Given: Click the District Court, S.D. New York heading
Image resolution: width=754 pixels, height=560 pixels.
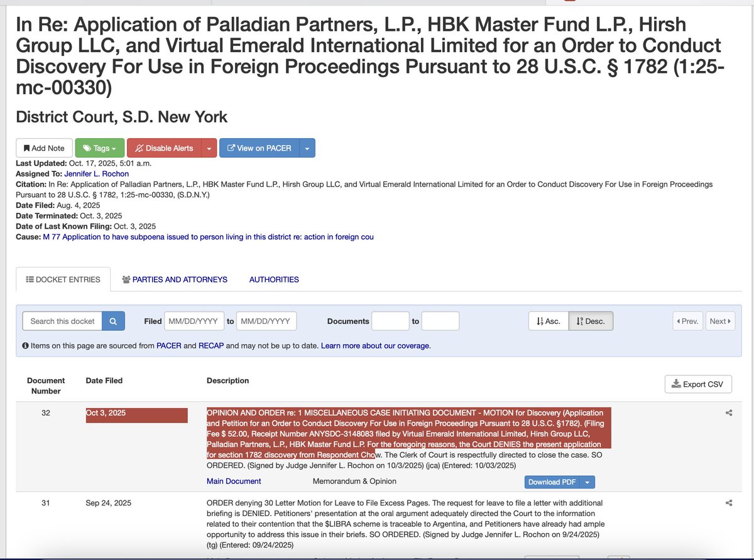Looking at the screenshot, I should [x=122, y=117].
